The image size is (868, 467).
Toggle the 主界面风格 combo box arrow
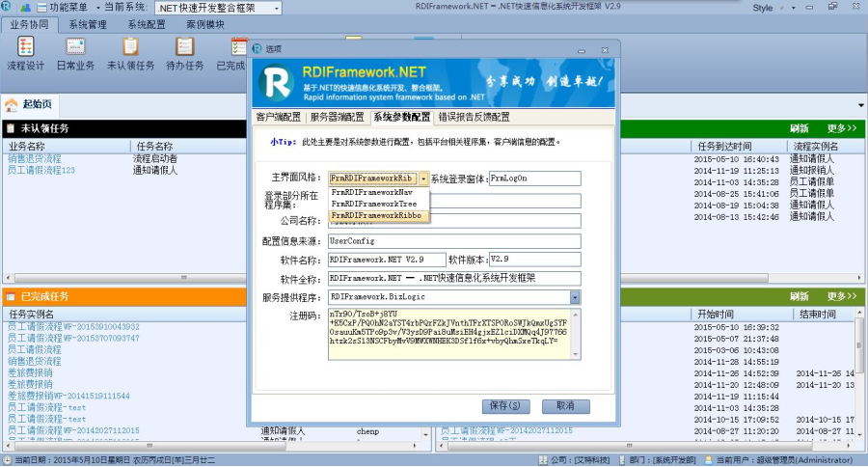(423, 179)
